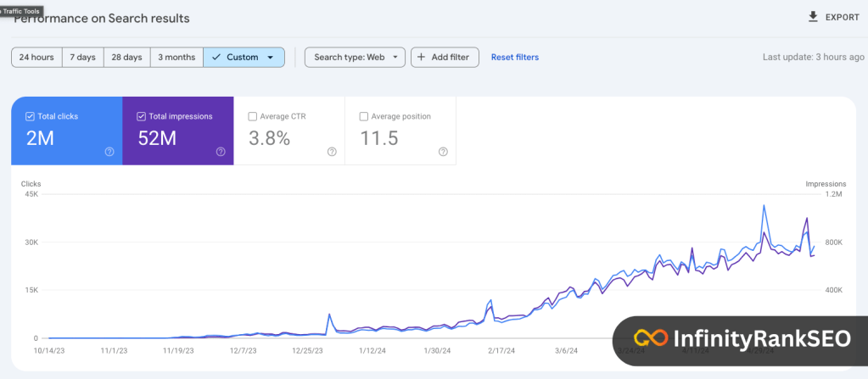Uncheck the Total clicks checkbox
The width and height of the screenshot is (868, 379).
tap(31, 116)
